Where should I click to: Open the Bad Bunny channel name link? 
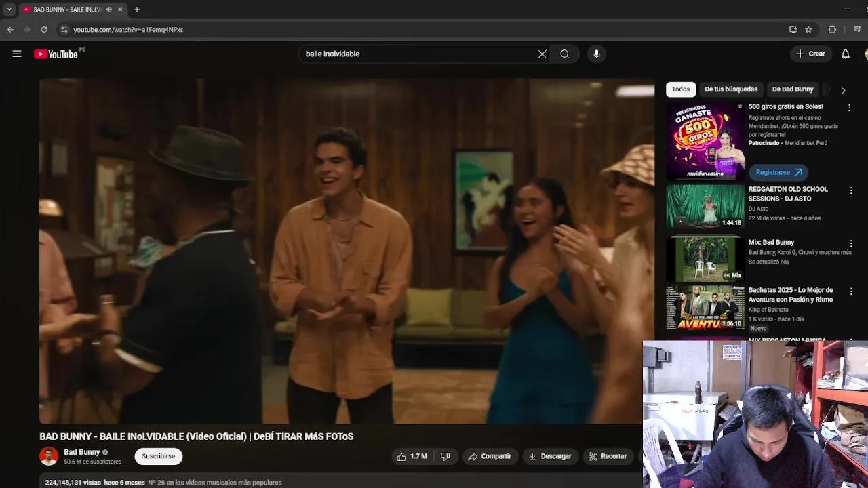click(81, 452)
